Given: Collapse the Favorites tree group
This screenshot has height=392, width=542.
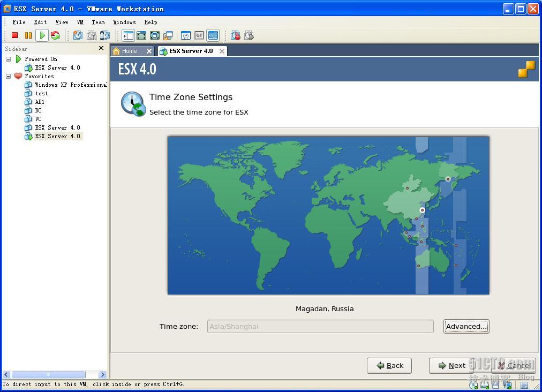Looking at the screenshot, I should coord(8,76).
